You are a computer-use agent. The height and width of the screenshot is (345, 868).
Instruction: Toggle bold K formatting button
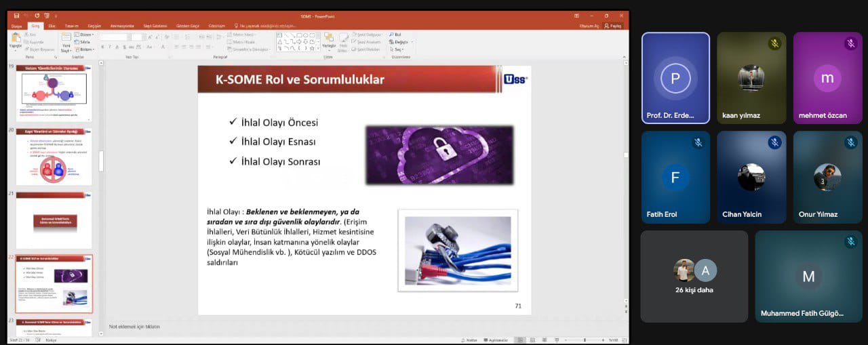[x=103, y=47]
